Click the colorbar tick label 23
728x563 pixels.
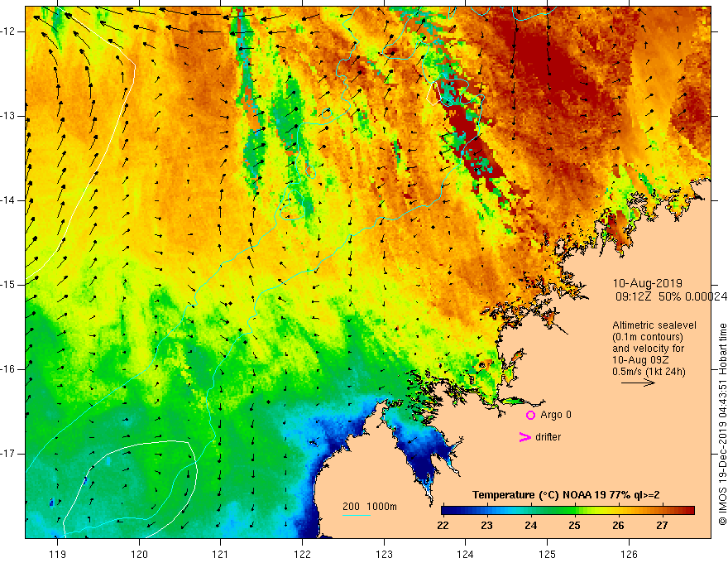486,526
